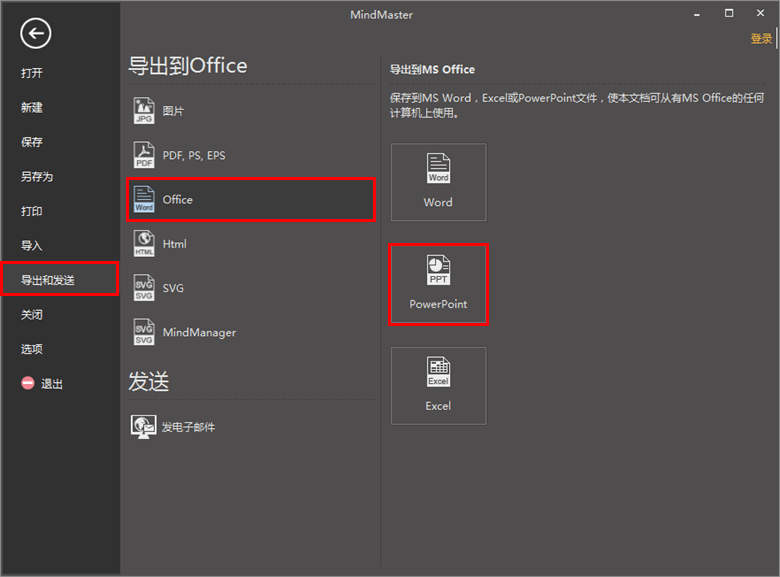Click the send email icon
This screenshot has height=577, width=780.
pos(144,427)
